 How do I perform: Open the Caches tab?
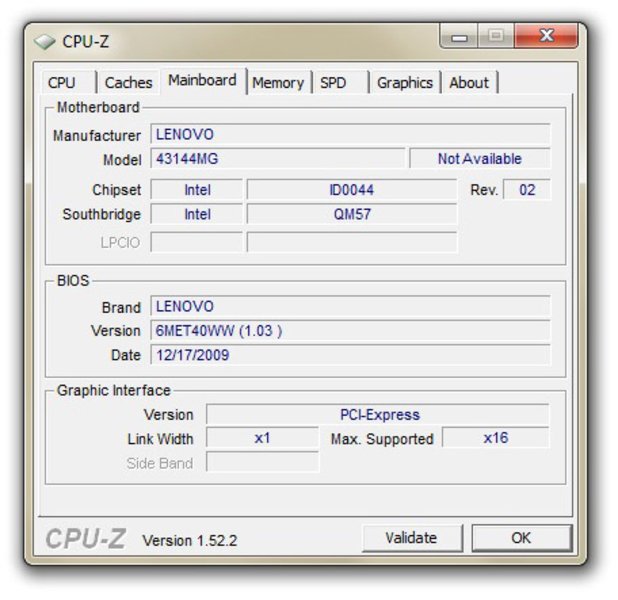click(x=128, y=83)
